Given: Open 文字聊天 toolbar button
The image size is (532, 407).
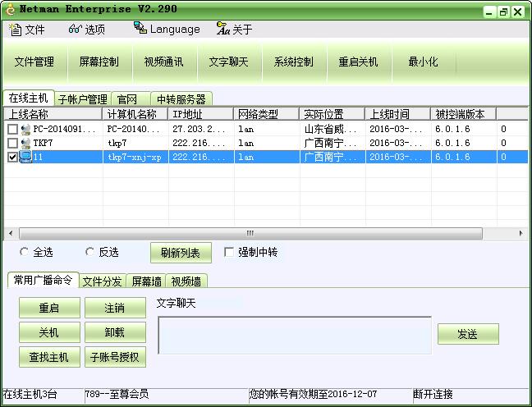Looking at the screenshot, I should pos(229,62).
